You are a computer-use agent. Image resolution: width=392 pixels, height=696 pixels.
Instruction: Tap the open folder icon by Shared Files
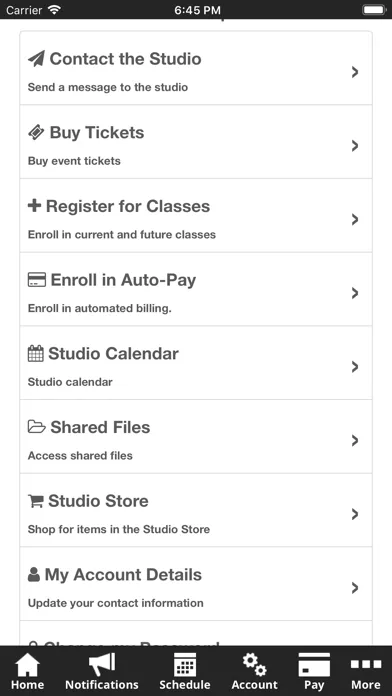[x=37, y=427]
